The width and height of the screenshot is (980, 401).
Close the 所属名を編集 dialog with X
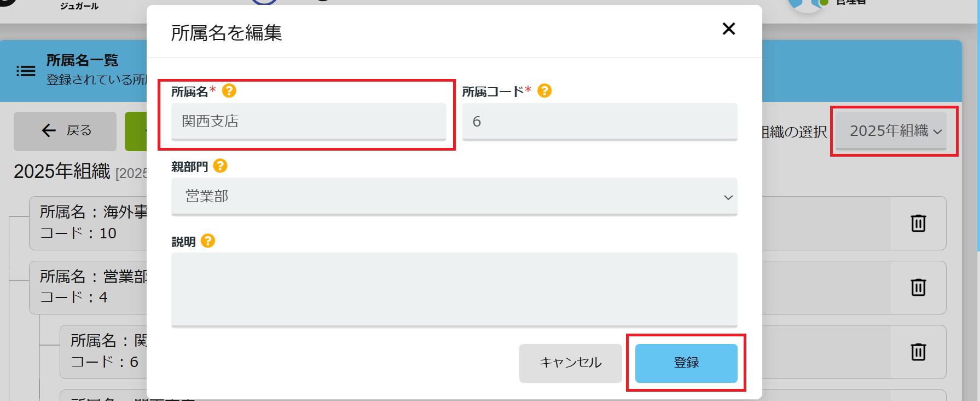728,28
